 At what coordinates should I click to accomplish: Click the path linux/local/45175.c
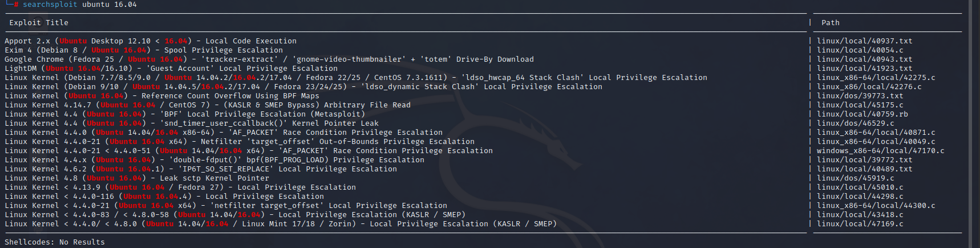coord(860,105)
